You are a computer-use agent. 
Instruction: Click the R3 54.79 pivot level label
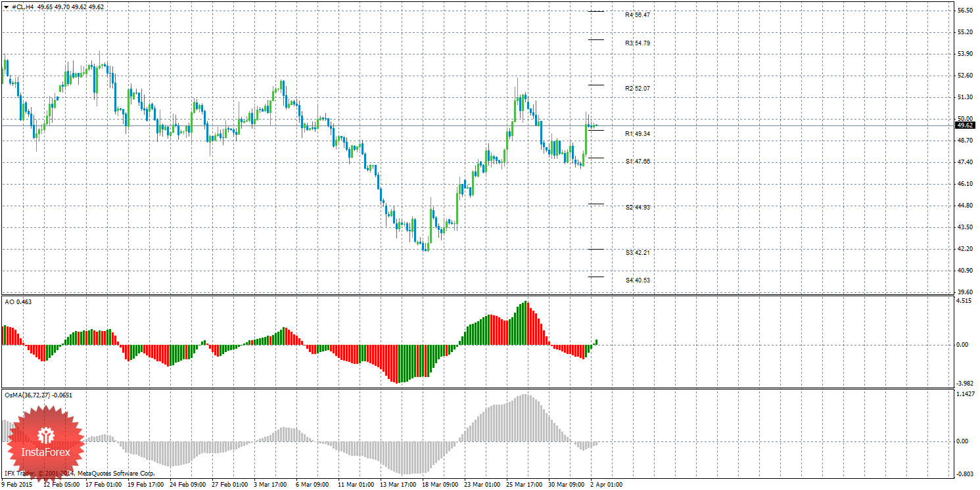(x=638, y=43)
